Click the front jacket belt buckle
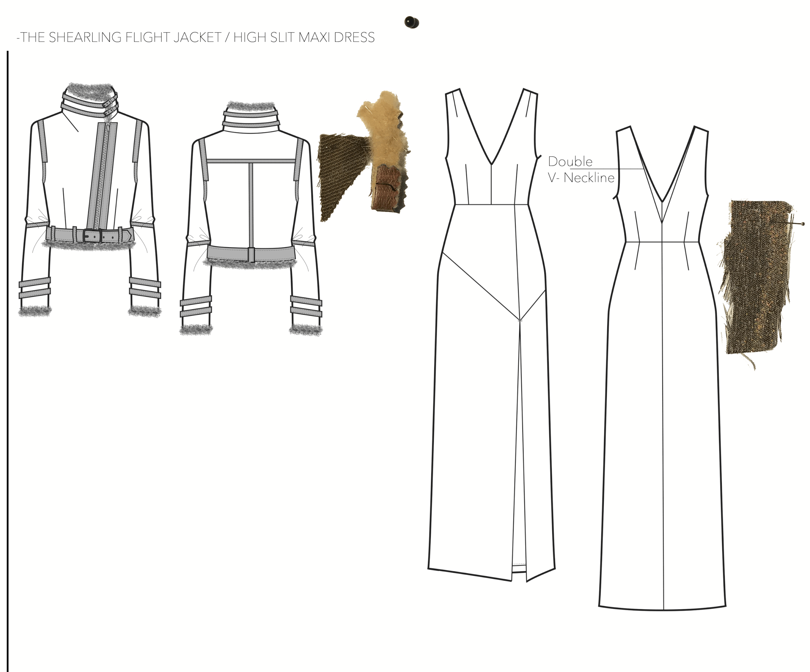 [93, 234]
